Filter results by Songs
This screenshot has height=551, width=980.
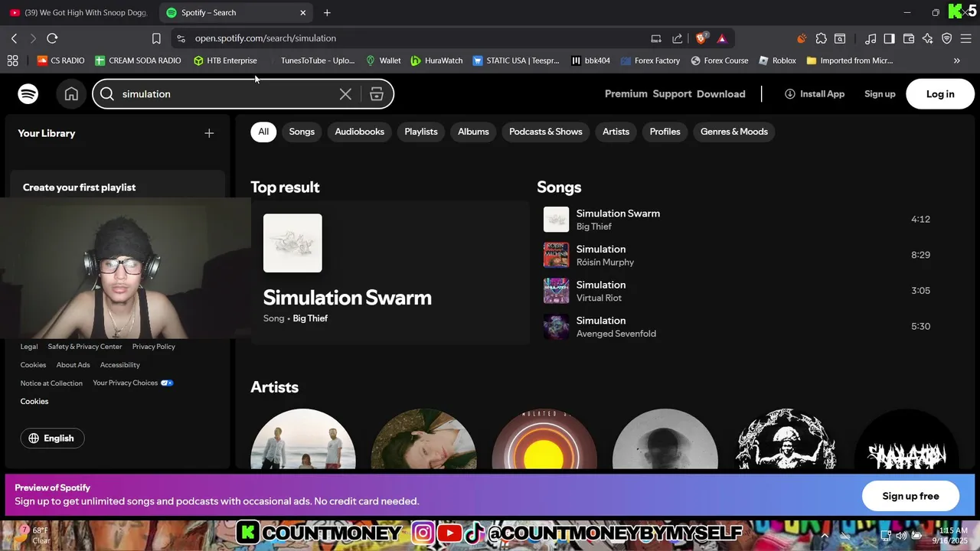pyautogui.click(x=302, y=132)
